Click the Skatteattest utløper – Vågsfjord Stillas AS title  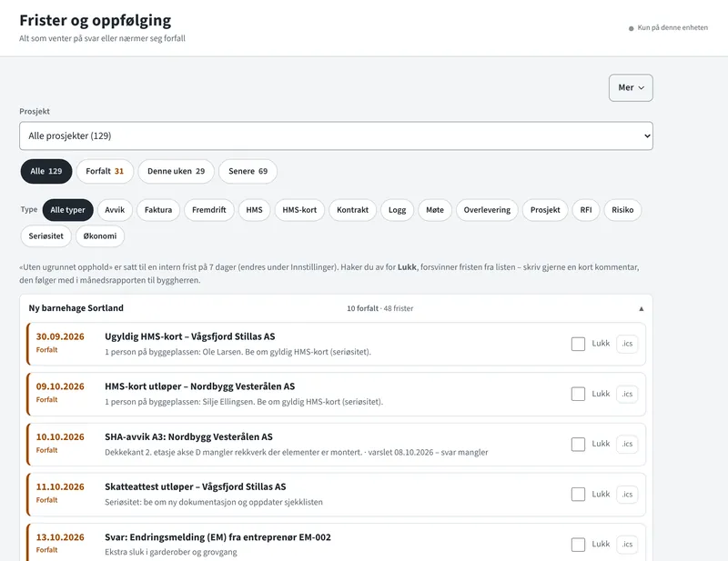(196, 487)
